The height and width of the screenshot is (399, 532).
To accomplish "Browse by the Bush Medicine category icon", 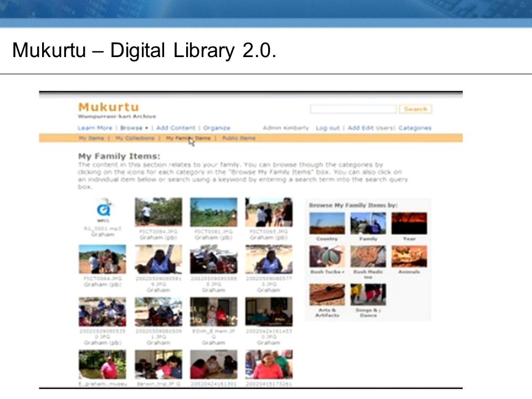I will point(368,257).
